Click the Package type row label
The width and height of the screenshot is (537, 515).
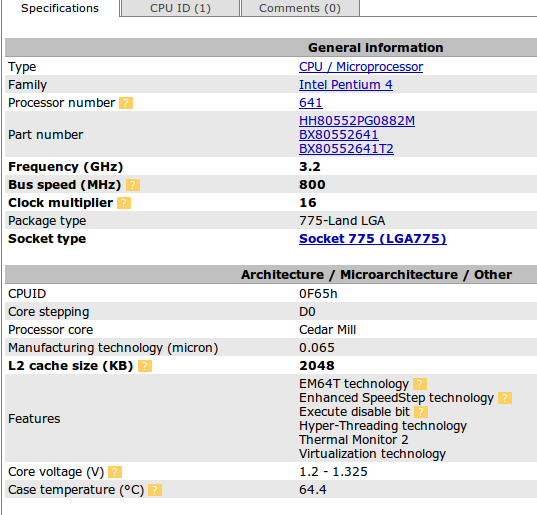pyautogui.click(x=47, y=221)
